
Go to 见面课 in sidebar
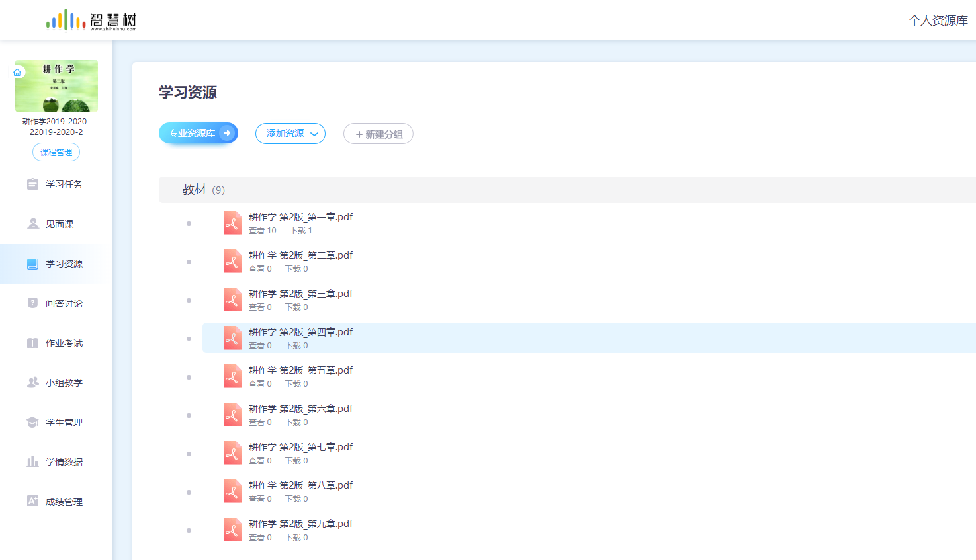[x=59, y=224]
